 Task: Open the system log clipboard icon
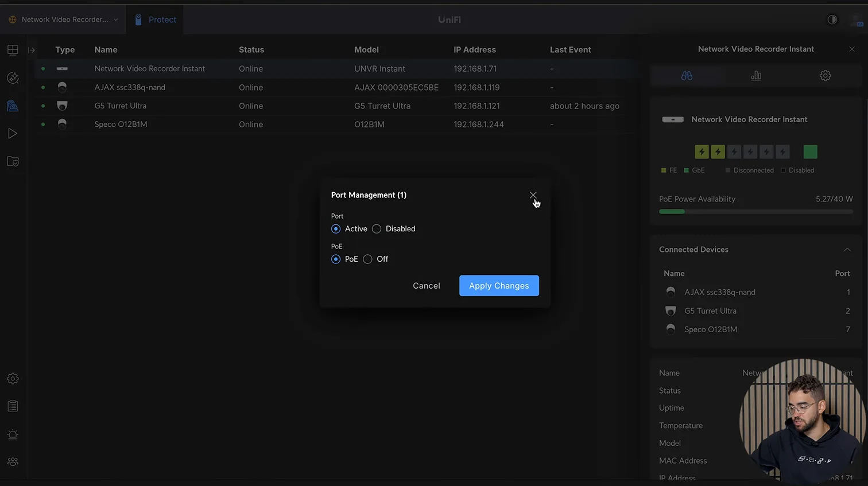[13, 406]
